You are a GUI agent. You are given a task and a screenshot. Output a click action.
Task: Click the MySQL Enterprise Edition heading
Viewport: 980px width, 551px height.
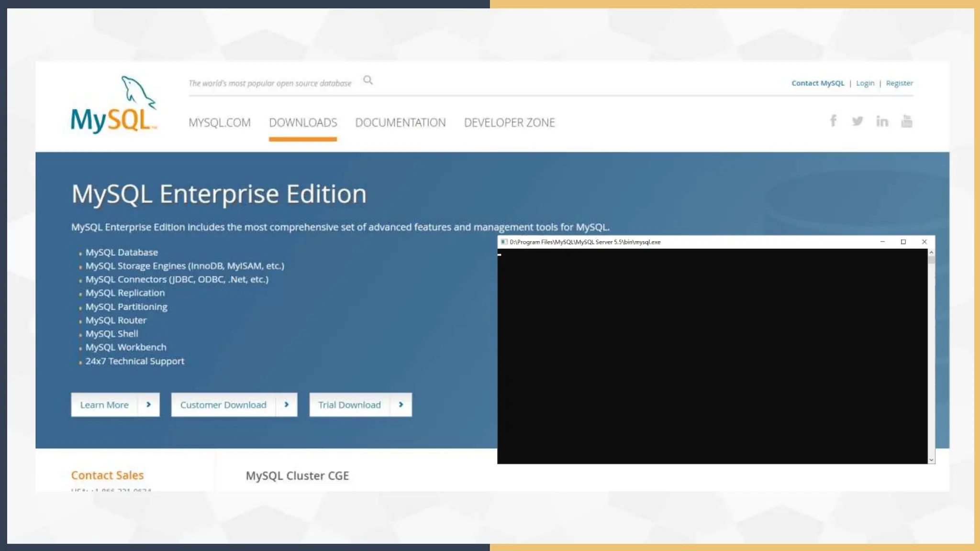219,194
